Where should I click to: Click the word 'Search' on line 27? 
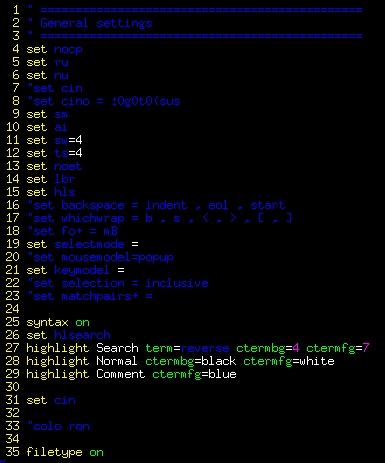tap(117, 349)
